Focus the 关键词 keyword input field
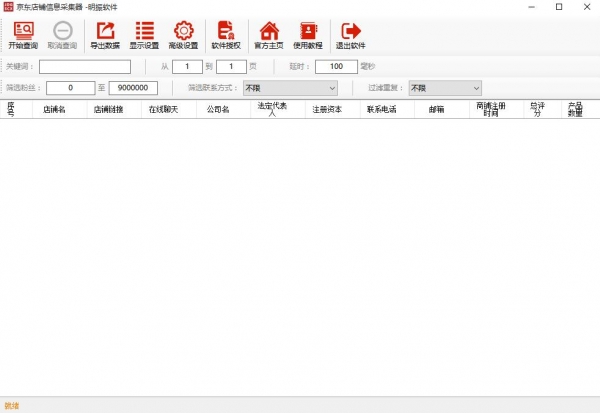 (x=85, y=67)
